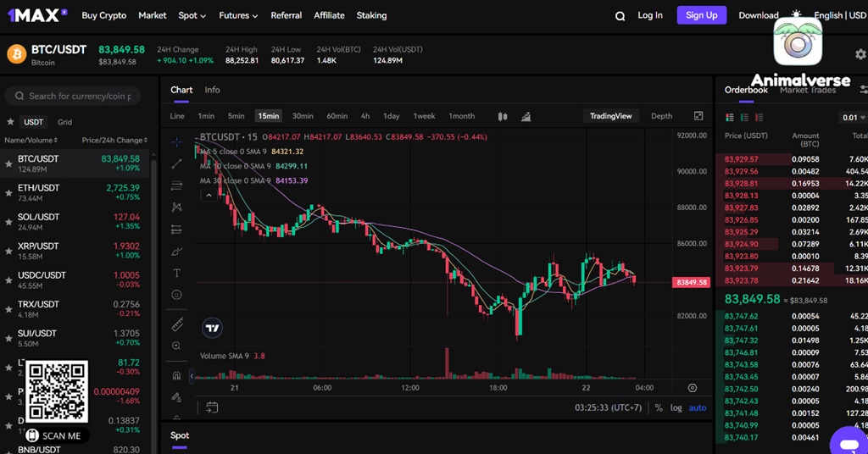Viewport: 868px width, 454px height.
Task: Expand the Futures dropdown menu
Action: point(238,15)
